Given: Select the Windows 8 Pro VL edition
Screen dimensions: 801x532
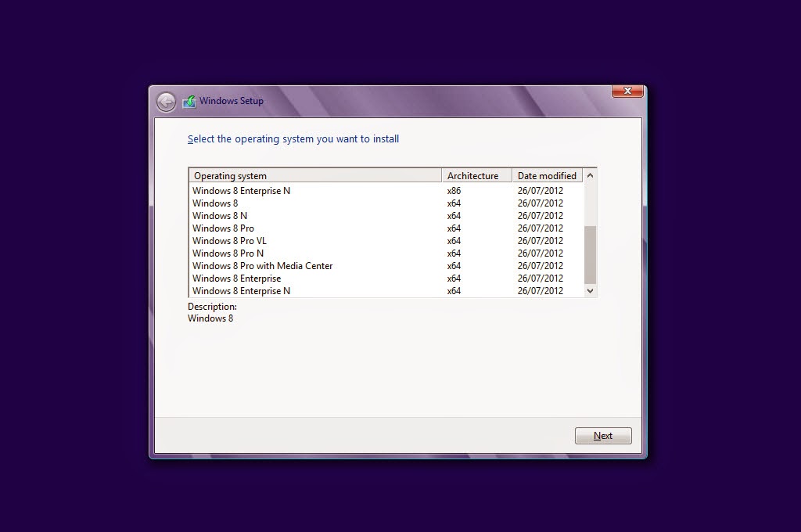Looking at the screenshot, I should click(229, 241).
